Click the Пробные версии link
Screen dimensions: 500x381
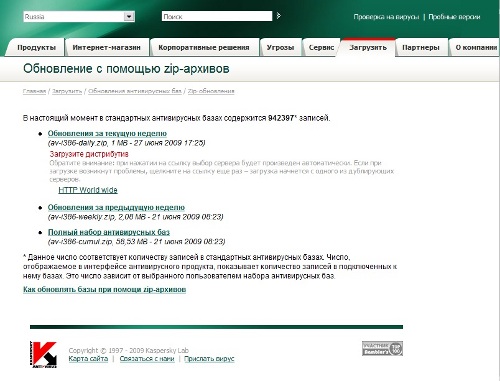click(x=454, y=17)
